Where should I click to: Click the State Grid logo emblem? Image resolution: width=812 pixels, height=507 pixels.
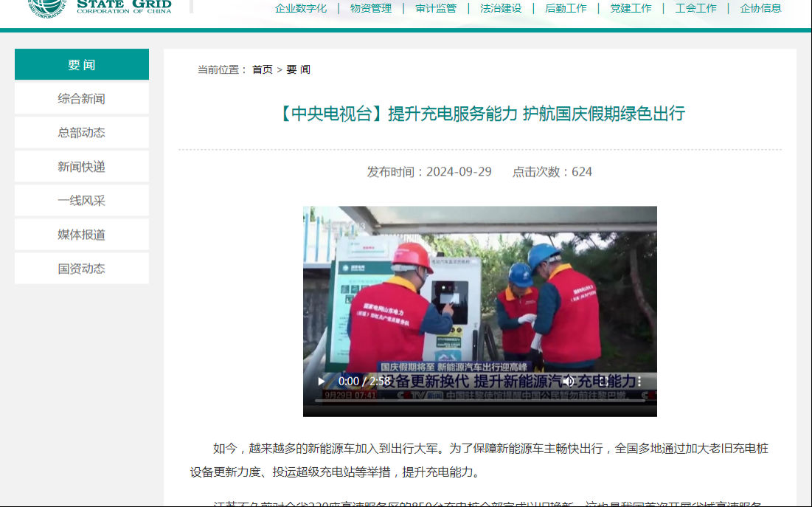pyautogui.click(x=47, y=7)
